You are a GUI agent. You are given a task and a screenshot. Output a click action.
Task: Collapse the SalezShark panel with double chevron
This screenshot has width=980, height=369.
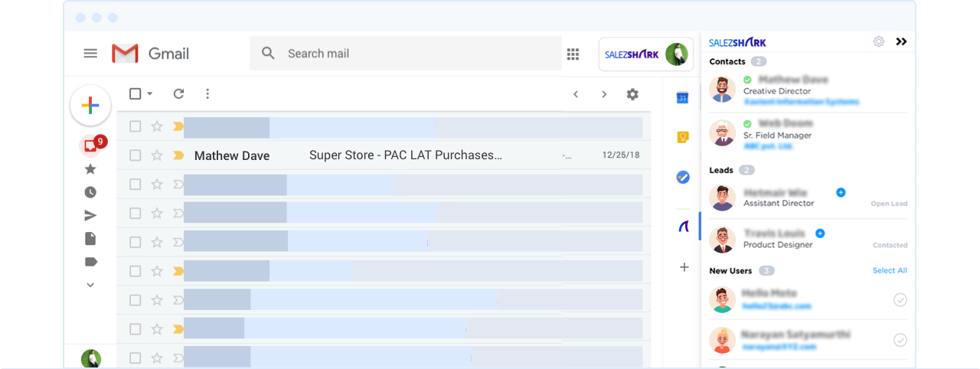click(901, 42)
